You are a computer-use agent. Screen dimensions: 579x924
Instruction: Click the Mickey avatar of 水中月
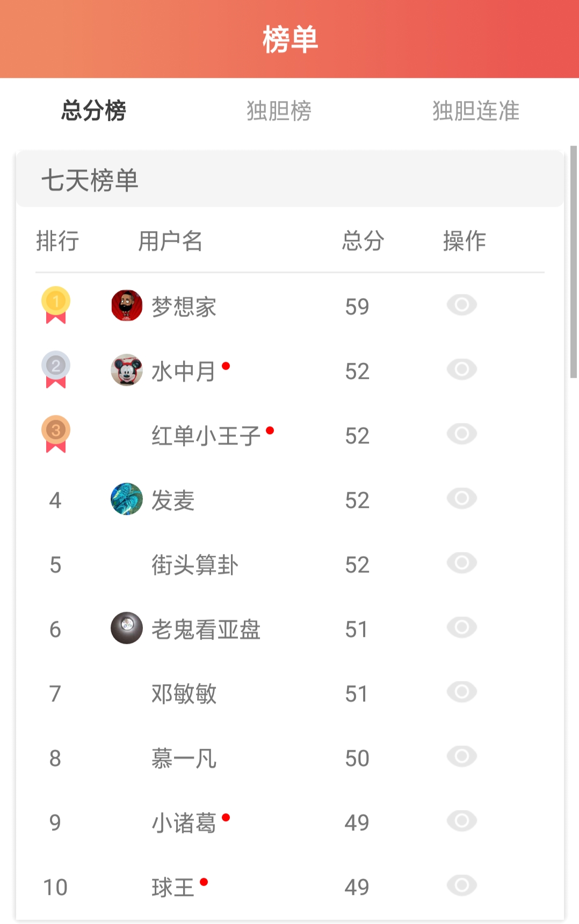click(x=127, y=370)
